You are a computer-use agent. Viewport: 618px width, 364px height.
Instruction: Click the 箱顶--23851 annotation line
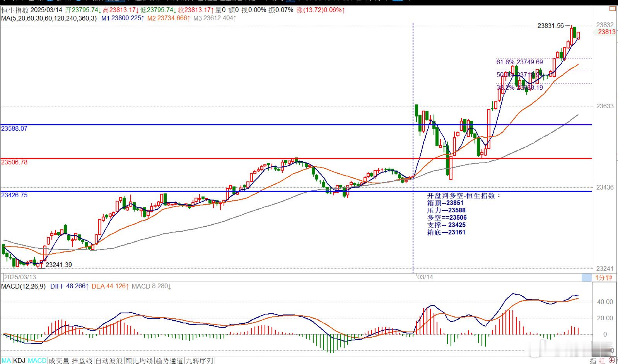pyautogui.click(x=445, y=203)
